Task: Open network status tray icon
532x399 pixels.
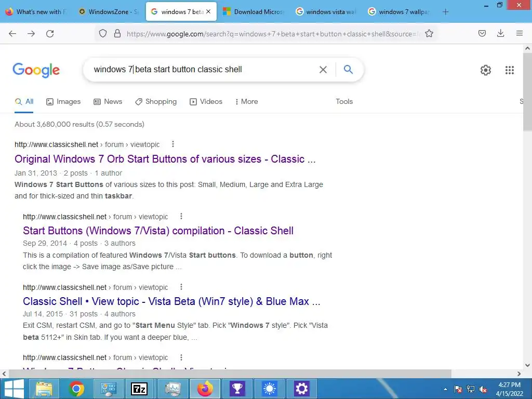Action: point(471,389)
